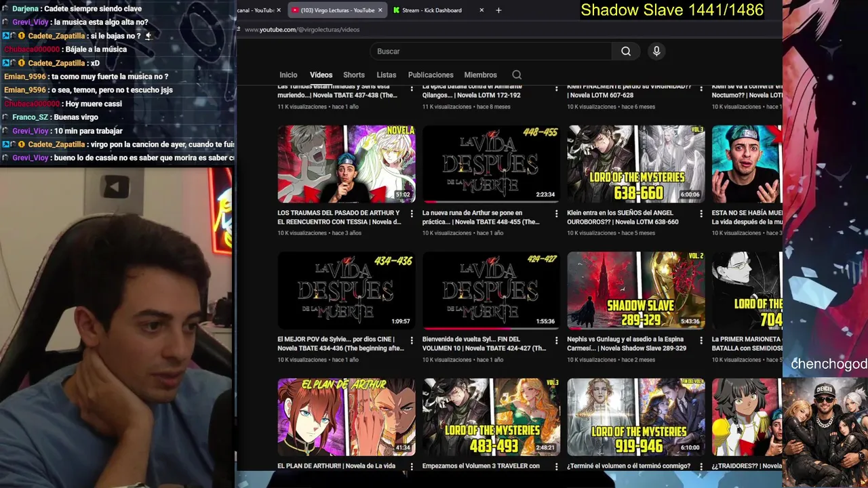Click chat username Darjena
This screenshot has height=488, width=868.
coord(25,9)
